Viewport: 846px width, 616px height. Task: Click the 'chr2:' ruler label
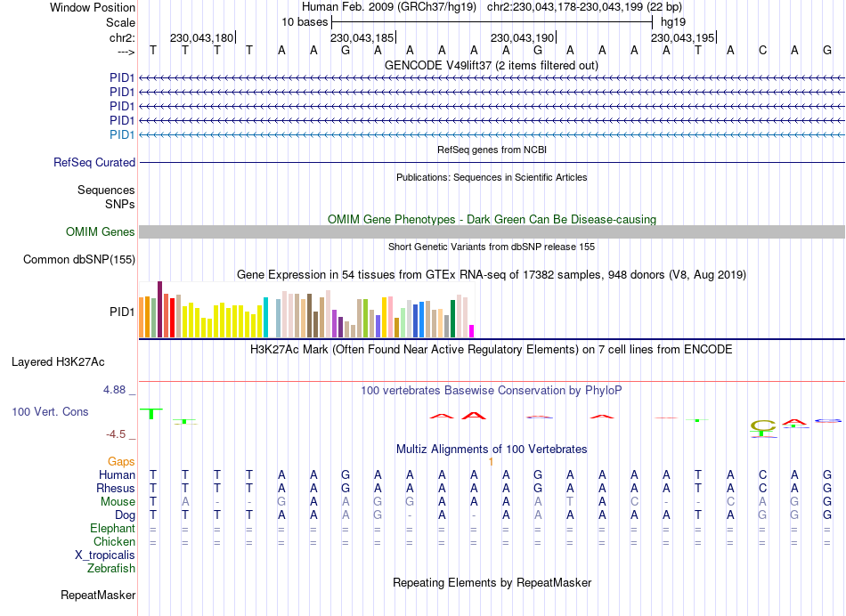(123, 37)
